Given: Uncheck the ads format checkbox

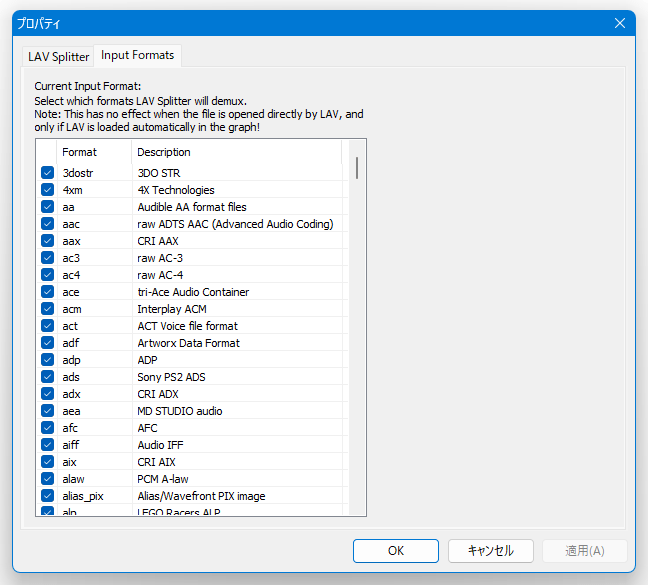Looking at the screenshot, I should 48,377.
